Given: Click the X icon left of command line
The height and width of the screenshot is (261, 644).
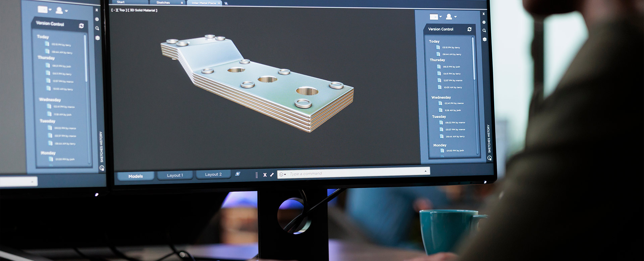Looking at the screenshot, I should click(265, 175).
